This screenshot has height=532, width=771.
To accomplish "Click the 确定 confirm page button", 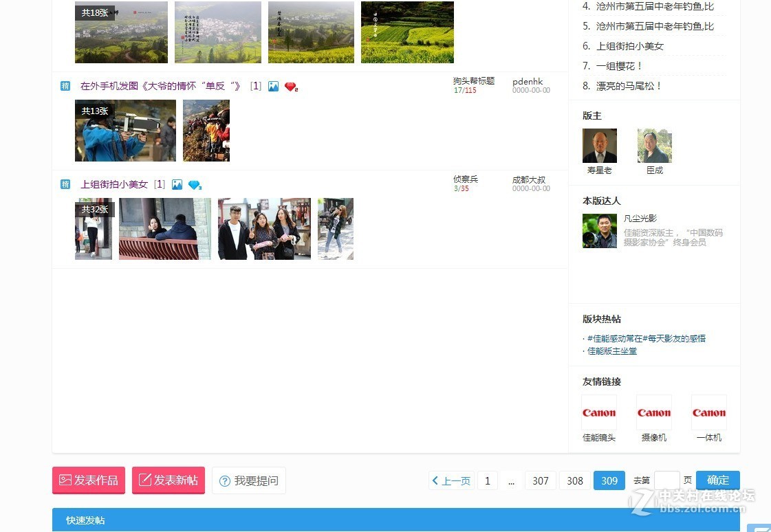I will point(717,480).
